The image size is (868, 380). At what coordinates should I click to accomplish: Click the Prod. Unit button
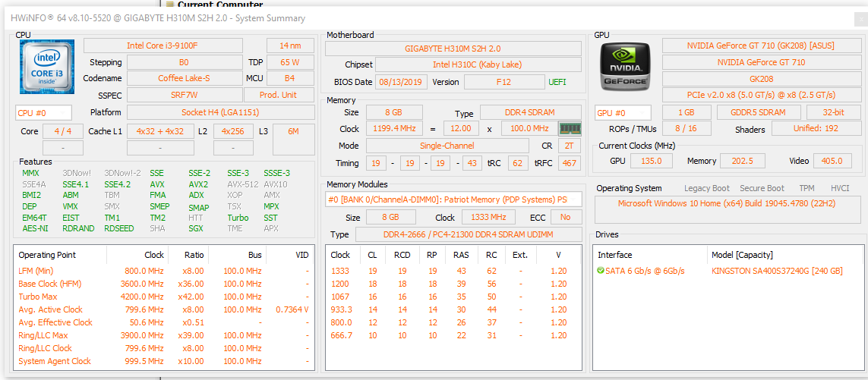[278, 95]
